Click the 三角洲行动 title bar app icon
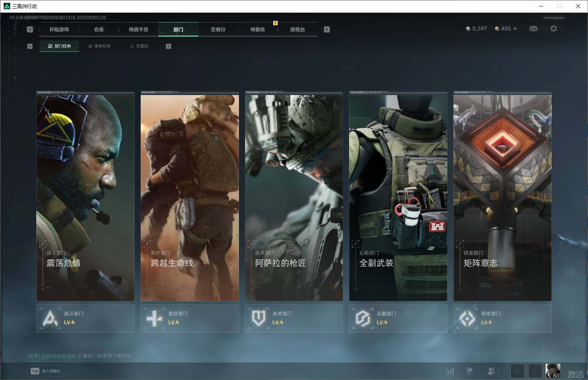588x380 pixels. (7, 6)
